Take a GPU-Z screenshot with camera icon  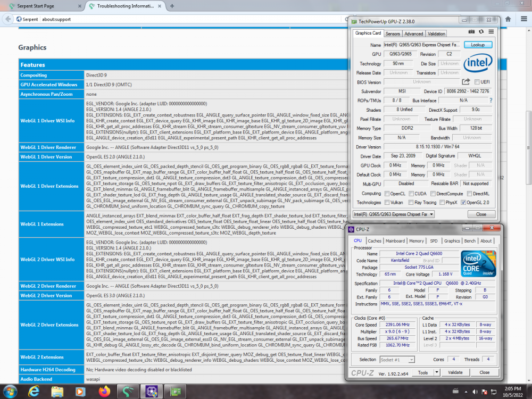click(x=471, y=33)
